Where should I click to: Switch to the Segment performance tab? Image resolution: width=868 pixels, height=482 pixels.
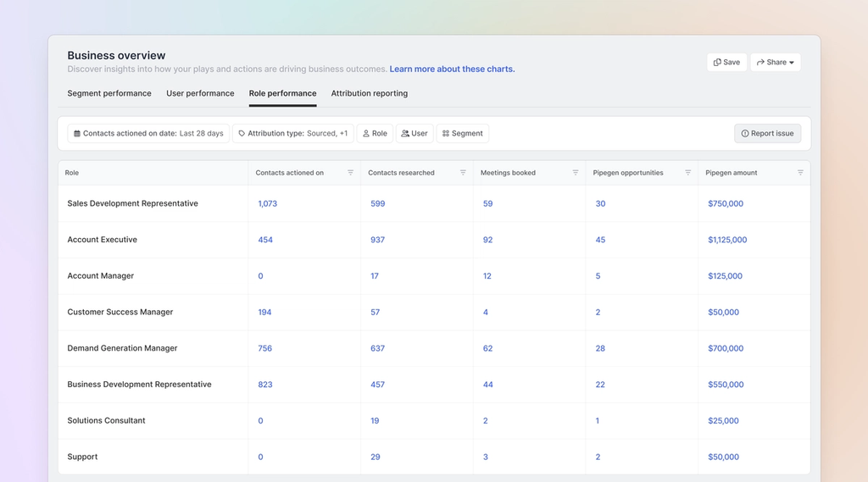109,93
